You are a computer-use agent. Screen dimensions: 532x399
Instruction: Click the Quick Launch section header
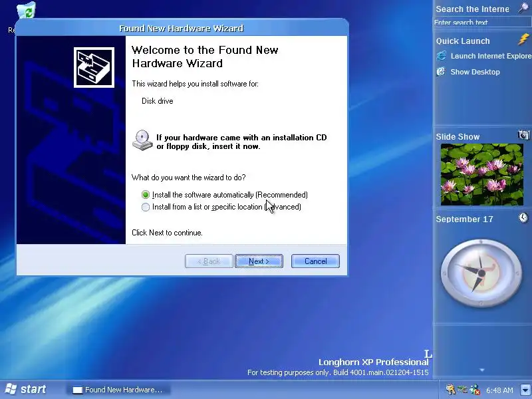tap(463, 41)
